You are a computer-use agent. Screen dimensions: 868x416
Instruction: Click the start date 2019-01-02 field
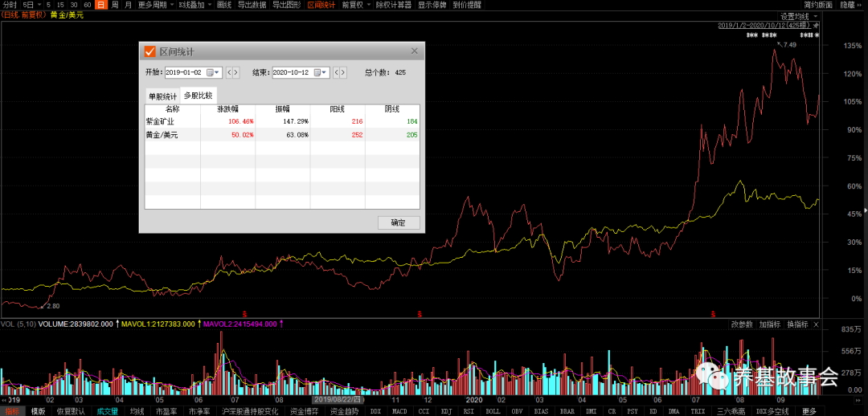(192, 72)
